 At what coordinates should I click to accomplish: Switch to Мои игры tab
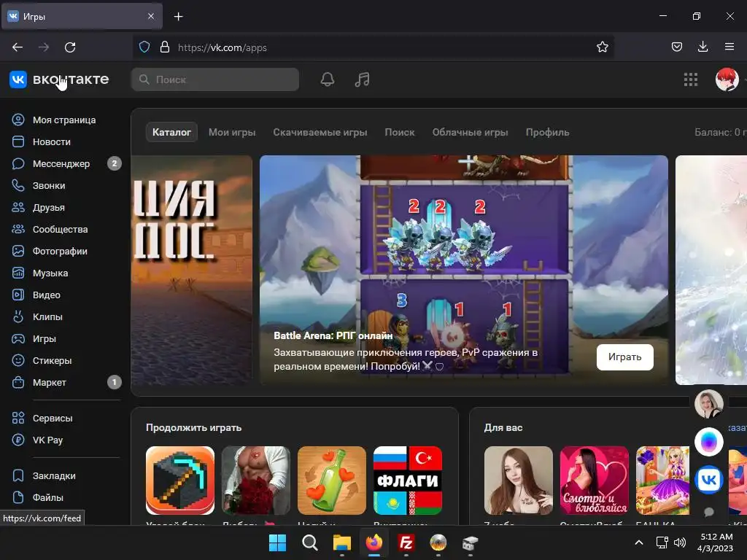[232, 133]
